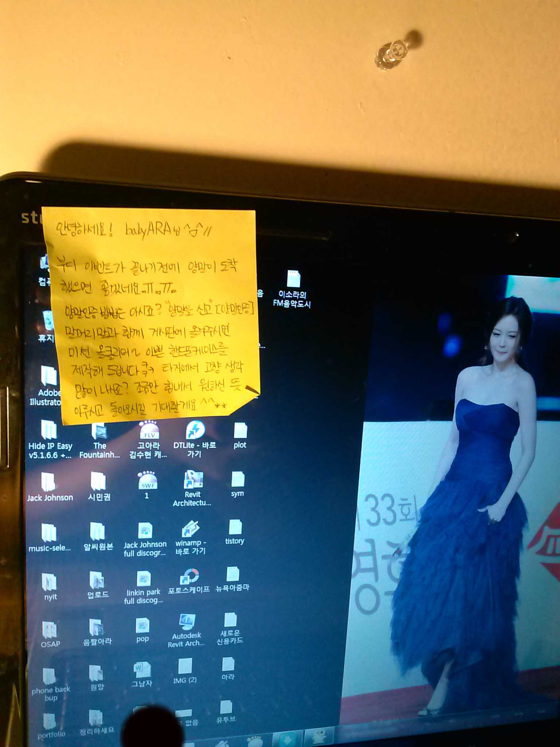Viewport: 560px width, 747px height.
Task: Open the tistory file
Action: (235, 532)
